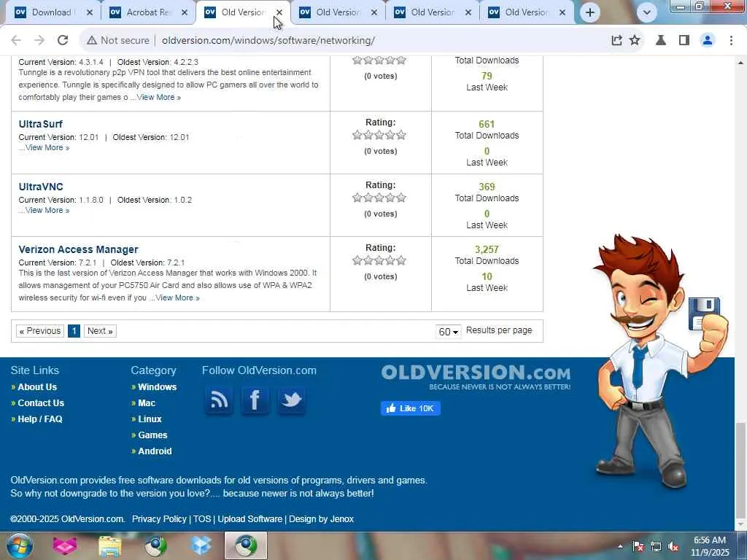Screen dimensions: 747x560
Task: Click the Action Center flag tray icon
Action: point(638,546)
